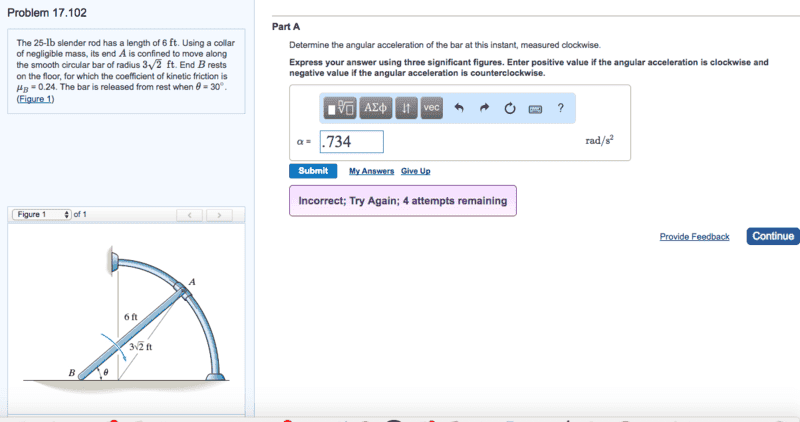Viewport: 800px width, 422px height.
Task: Open the Figure 1 selector dropdown
Action: pos(42,215)
